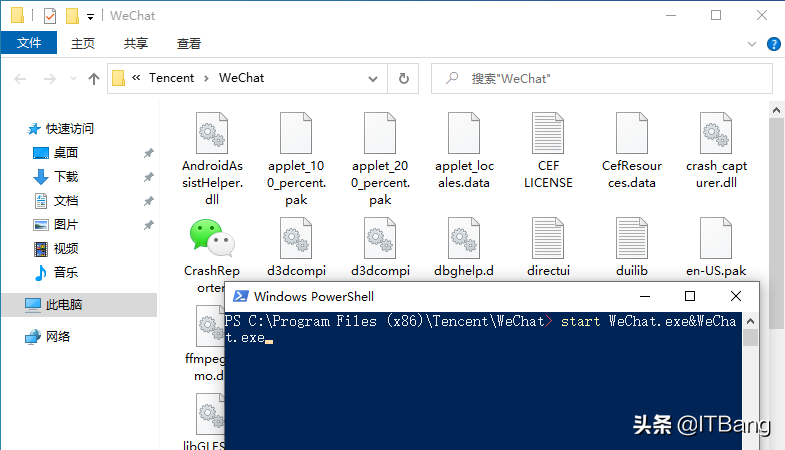Go to 桌面 in quick access

[x=66, y=153]
